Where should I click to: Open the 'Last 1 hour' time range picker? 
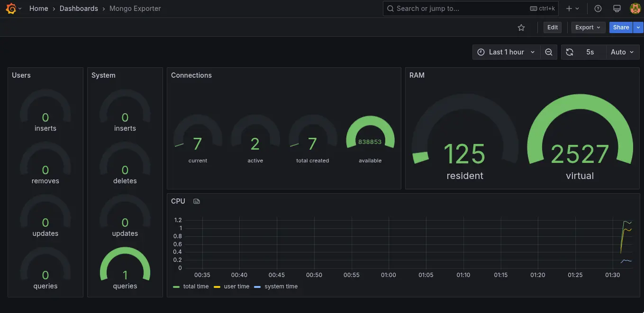tap(506, 52)
